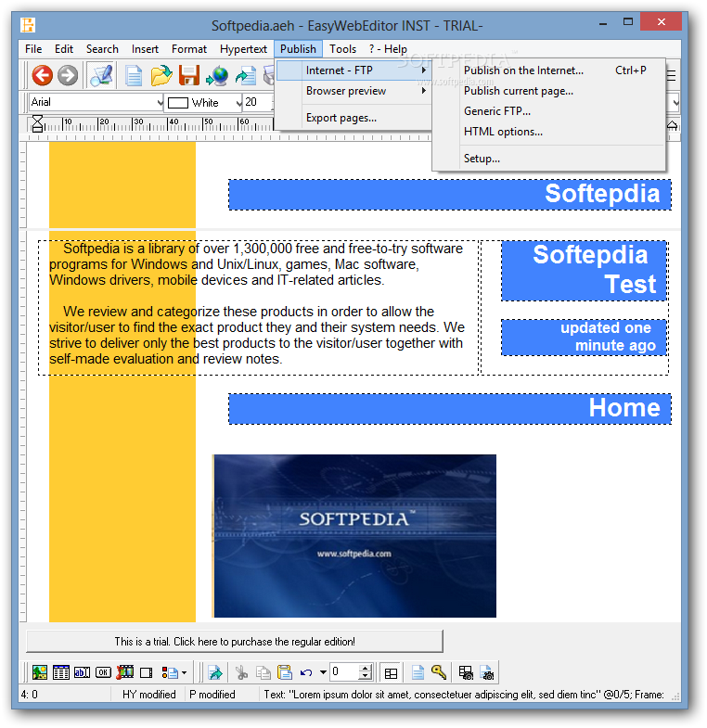Click the hourglass indent marker on ruler

(37, 124)
